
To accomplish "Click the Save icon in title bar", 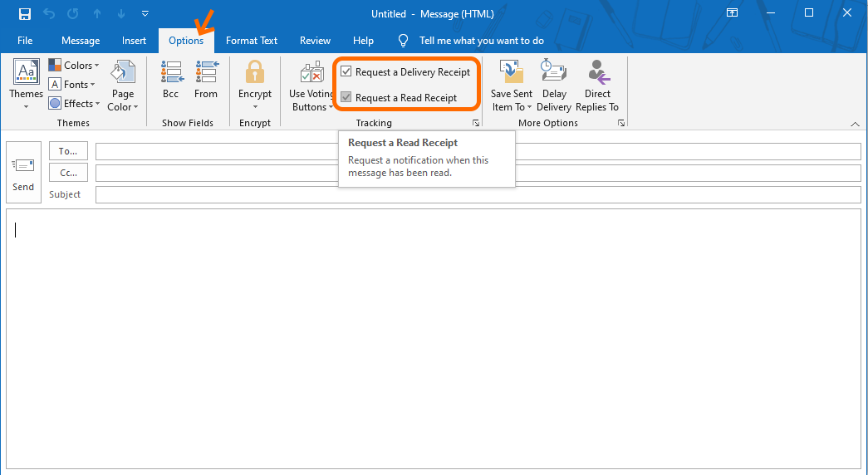I will click(x=25, y=14).
